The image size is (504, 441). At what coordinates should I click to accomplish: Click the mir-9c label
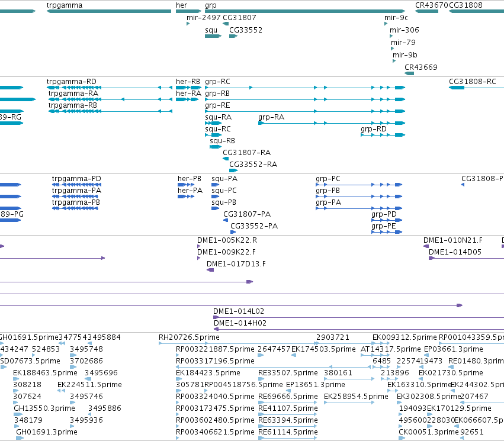coord(396,18)
